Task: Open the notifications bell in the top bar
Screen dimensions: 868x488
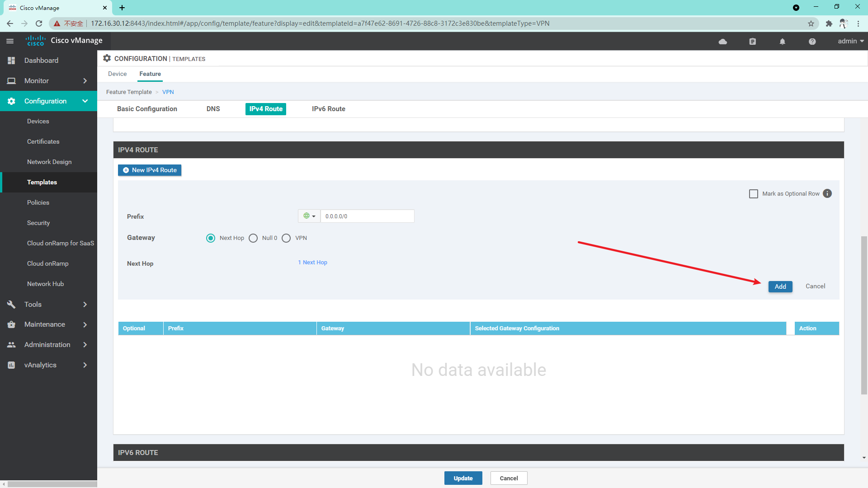Action: (782, 41)
